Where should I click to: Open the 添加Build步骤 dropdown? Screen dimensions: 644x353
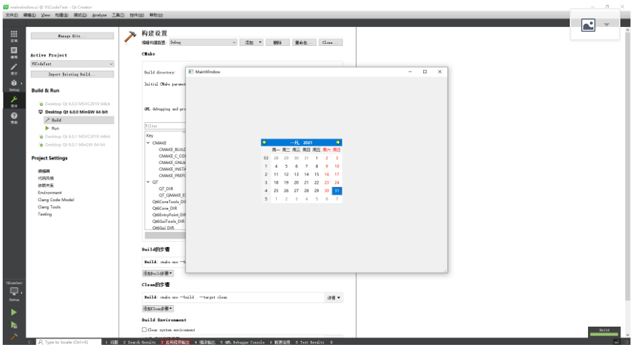click(x=158, y=273)
